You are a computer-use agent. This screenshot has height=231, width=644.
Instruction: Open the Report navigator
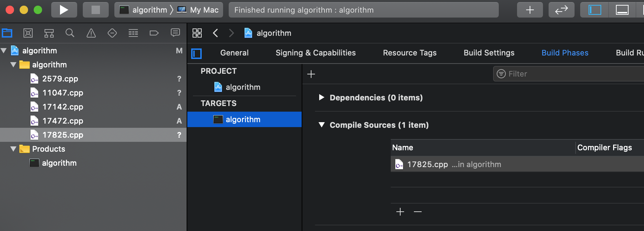pyautogui.click(x=175, y=33)
